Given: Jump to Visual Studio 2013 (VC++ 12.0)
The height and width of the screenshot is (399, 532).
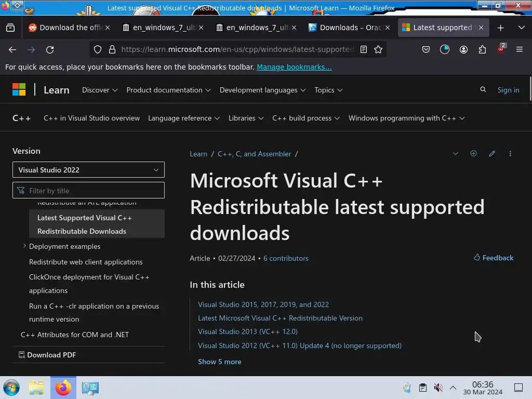Looking at the screenshot, I should (248, 331).
